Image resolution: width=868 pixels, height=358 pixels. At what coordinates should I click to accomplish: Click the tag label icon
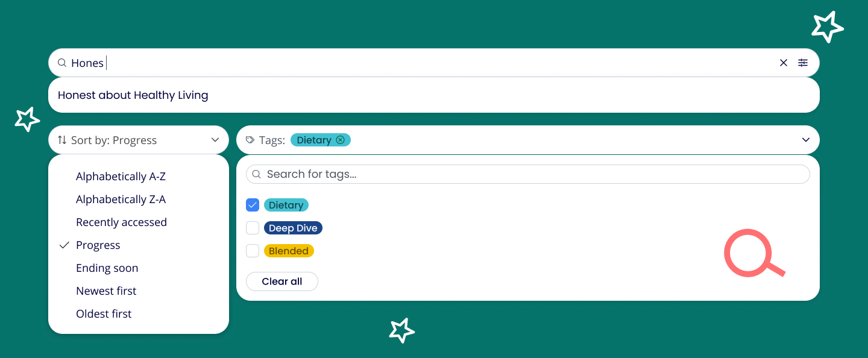pos(250,140)
